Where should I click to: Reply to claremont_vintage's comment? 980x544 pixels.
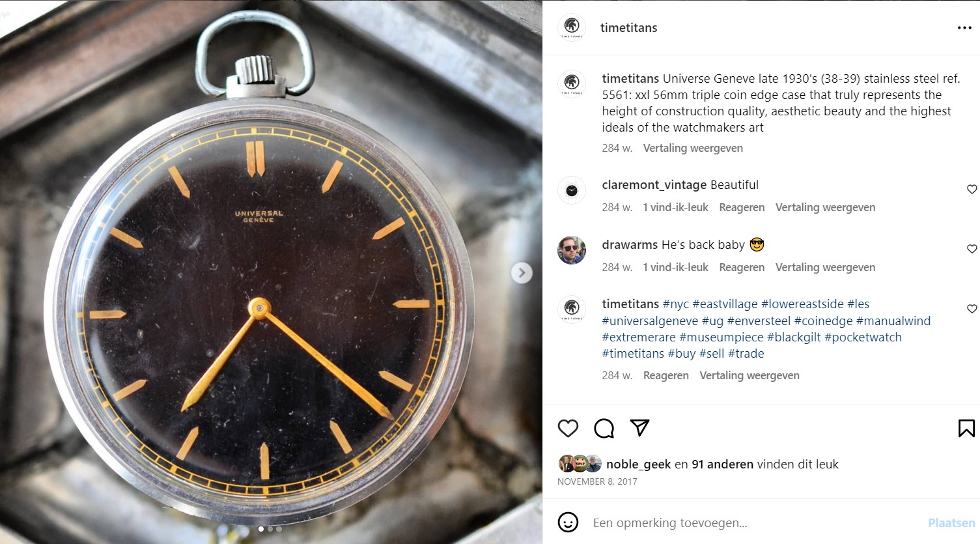(x=742, y=207)
